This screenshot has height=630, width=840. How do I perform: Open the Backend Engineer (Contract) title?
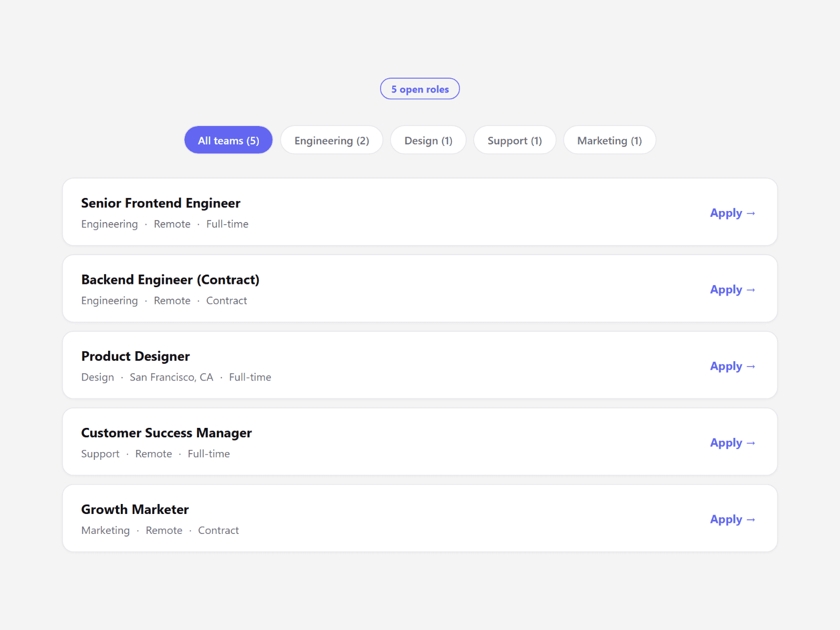[170, 280]
